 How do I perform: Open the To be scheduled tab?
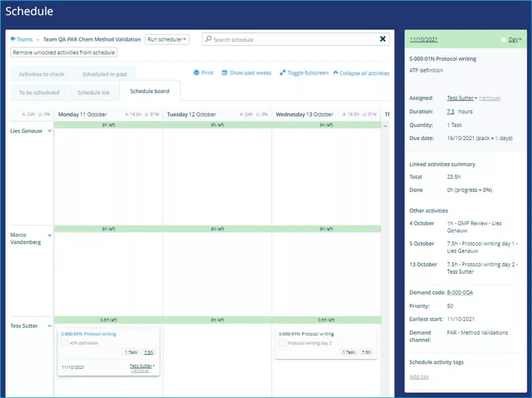(39, 93)
